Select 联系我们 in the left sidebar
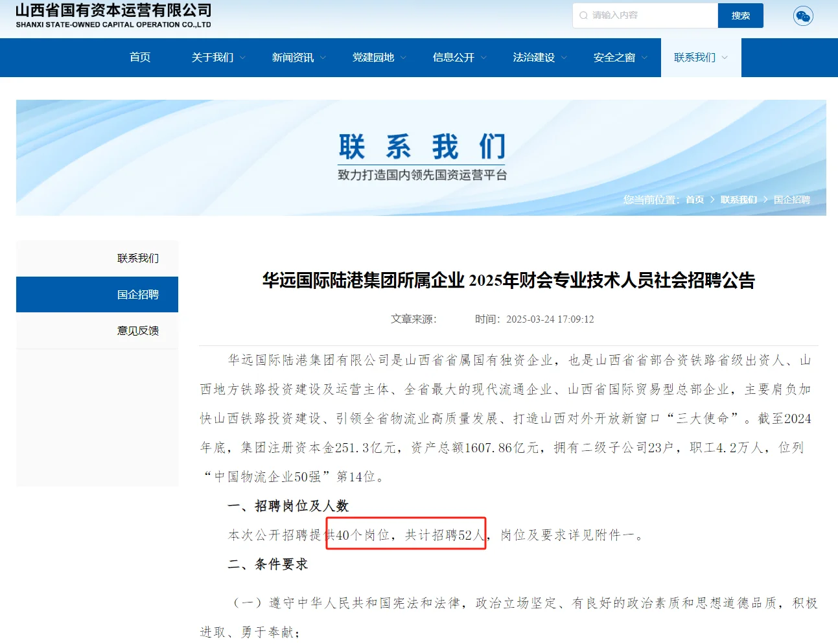Screen dimensions: 838x644 click(x=97, y=259)
